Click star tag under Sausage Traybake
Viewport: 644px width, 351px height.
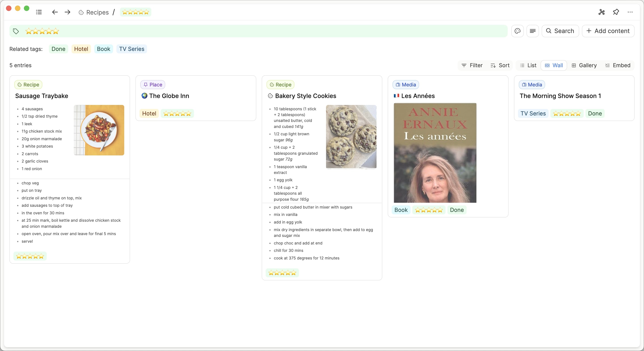(x=30, y=256)
